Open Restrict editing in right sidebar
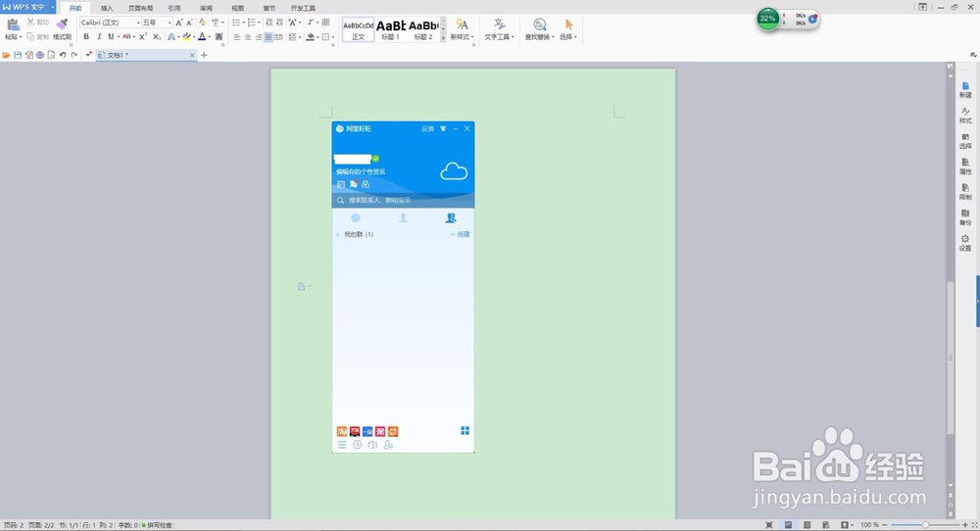Image resolution: width=980 pixels, height=531 pixels. click(x=965, y=191)
